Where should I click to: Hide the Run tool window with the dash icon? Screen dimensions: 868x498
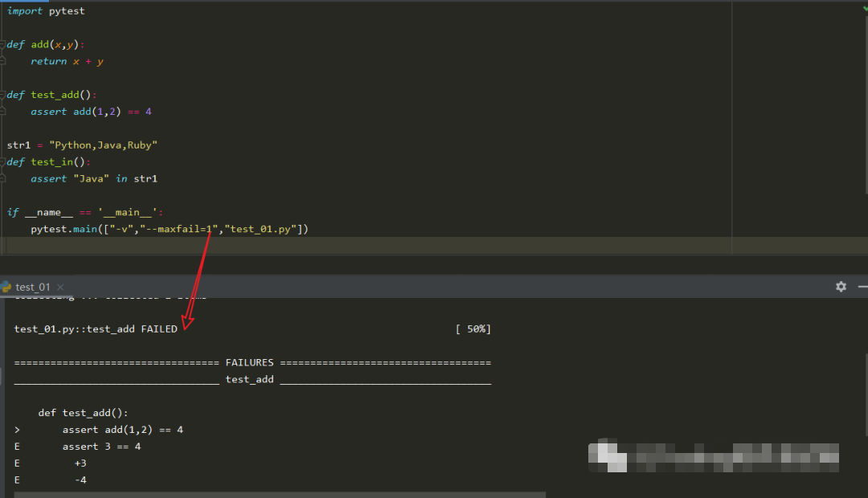tap(863, 287)
